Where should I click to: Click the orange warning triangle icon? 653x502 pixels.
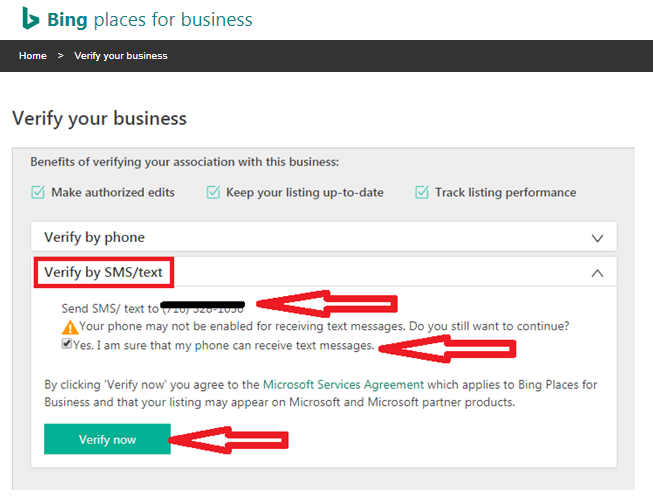point(70,327)
